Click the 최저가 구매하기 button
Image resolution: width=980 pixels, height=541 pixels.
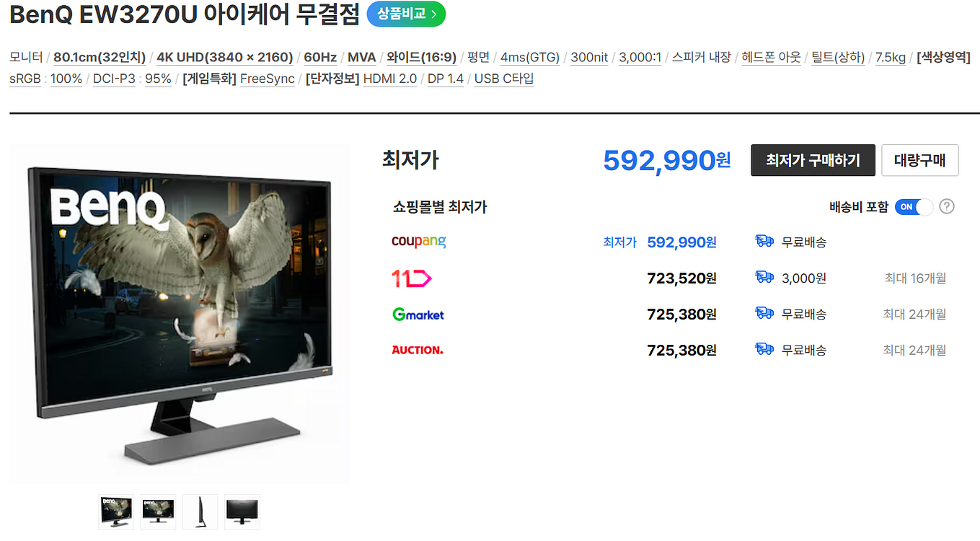[x=813, y=160]
